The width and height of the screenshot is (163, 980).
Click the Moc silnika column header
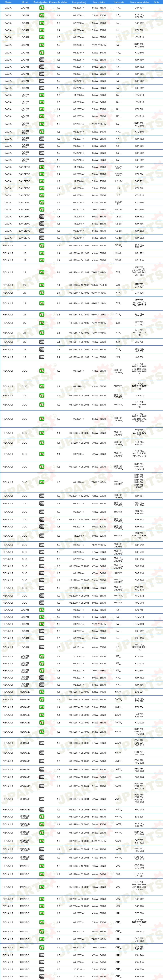[99, 2]
